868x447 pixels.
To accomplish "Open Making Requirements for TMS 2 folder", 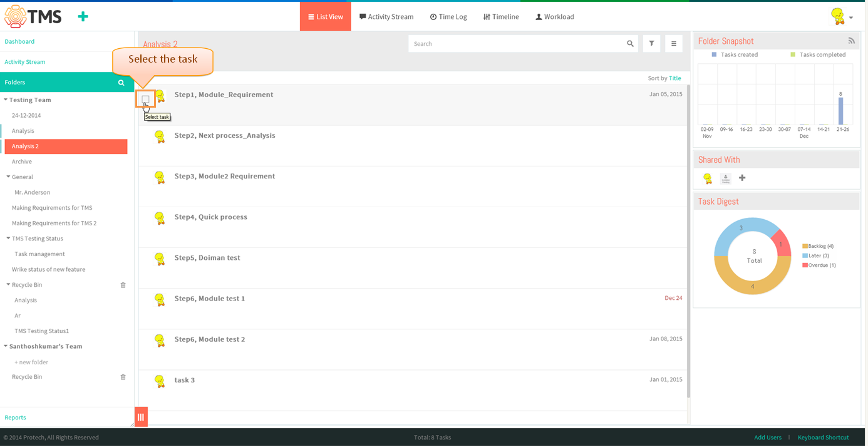I will click(54, 223).
